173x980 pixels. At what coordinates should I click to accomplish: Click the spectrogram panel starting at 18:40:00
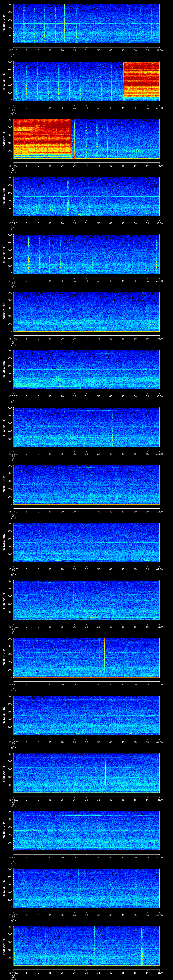pyautogui.click(x=86, y=543)
